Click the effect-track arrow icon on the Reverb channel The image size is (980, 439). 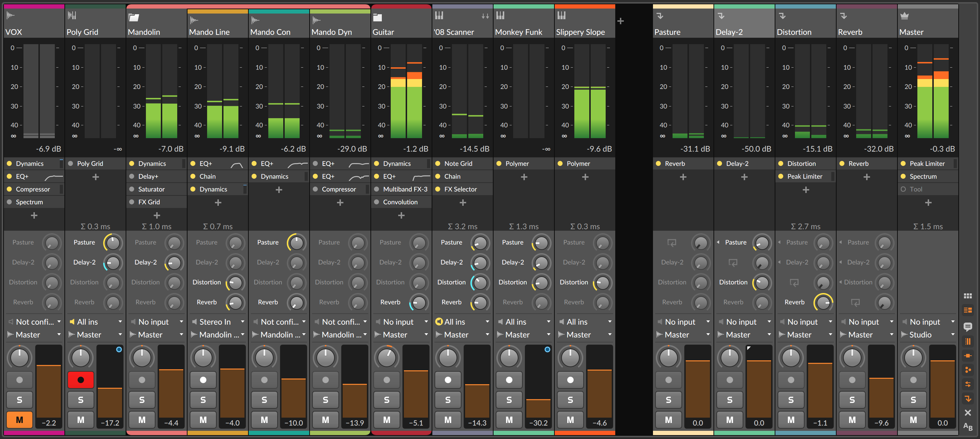pos(844,16)
